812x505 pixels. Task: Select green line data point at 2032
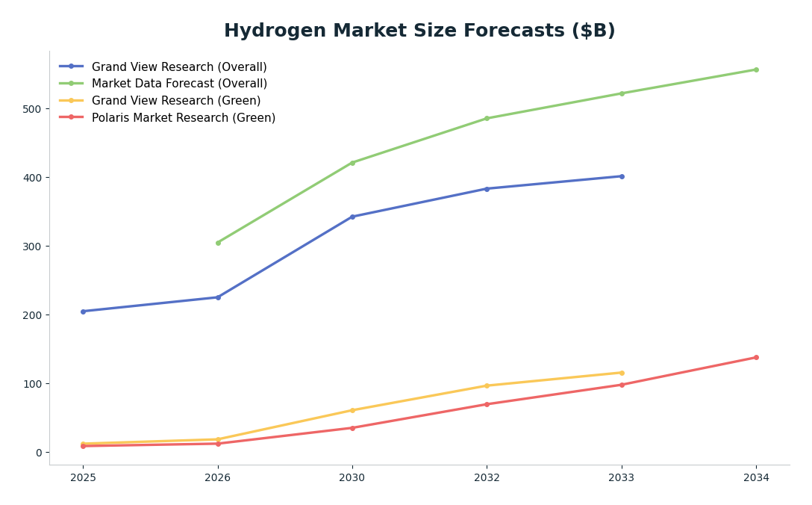[x=487, y=118]
